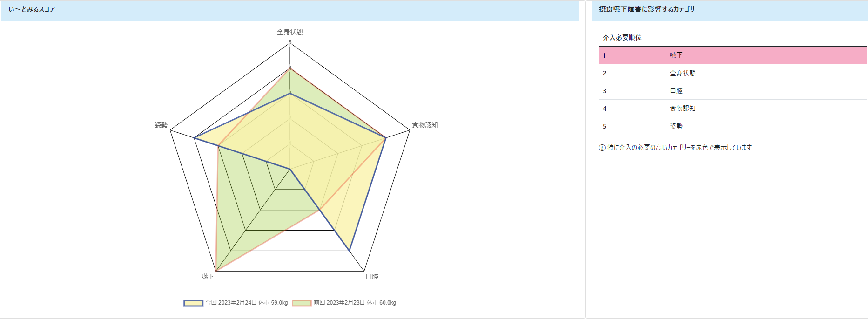Select the highlighted 嚥下 priority row

click(733, 55)
